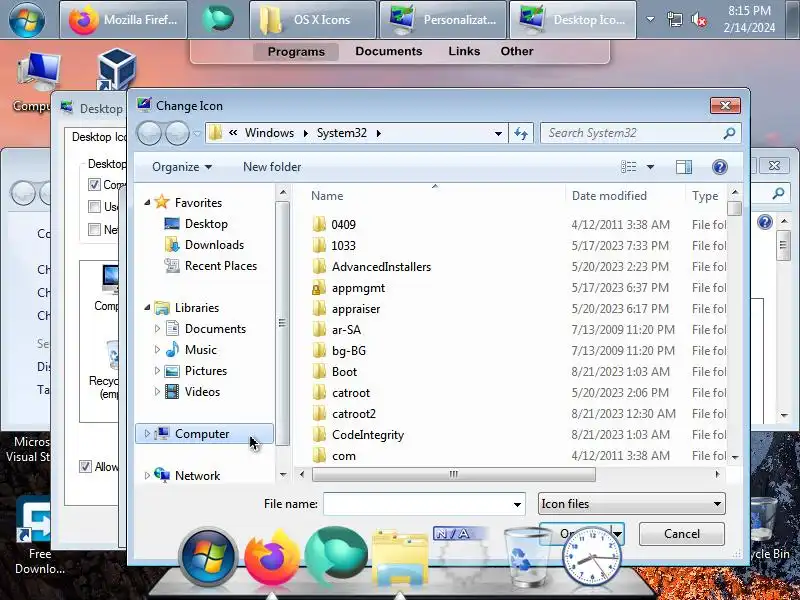Select the AdvancedInstallers folder
800x600 pixels.
point(381,266)
